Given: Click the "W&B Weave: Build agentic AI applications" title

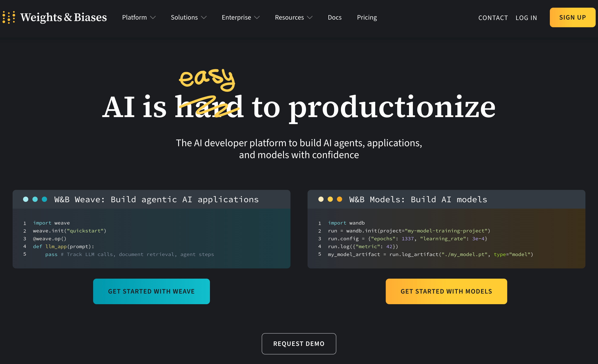Looking at the screenshot, I should (157, 199).
